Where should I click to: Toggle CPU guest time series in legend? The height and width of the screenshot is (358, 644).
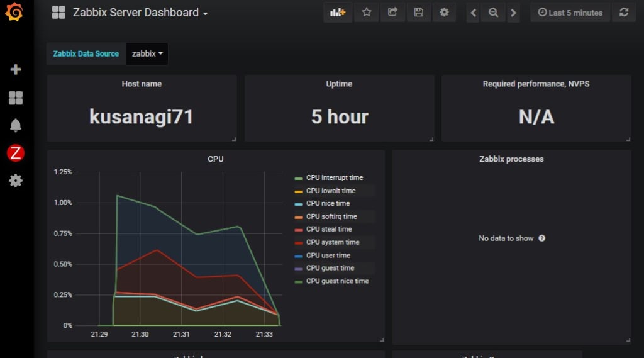pos(330,268)
